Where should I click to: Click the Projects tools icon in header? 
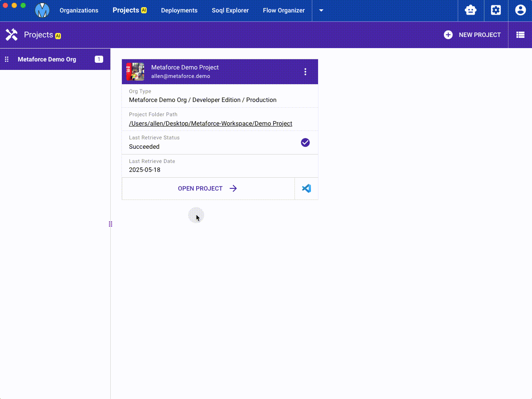coord(12,35)
